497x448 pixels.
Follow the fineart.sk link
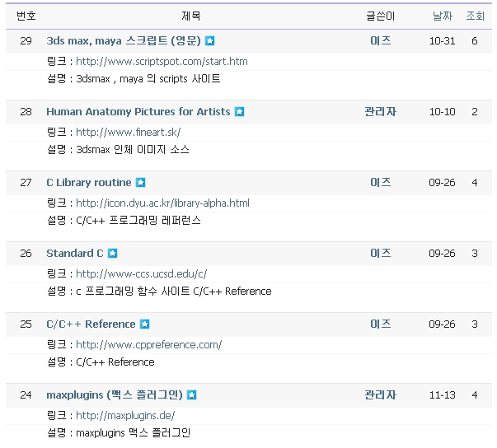128,133
